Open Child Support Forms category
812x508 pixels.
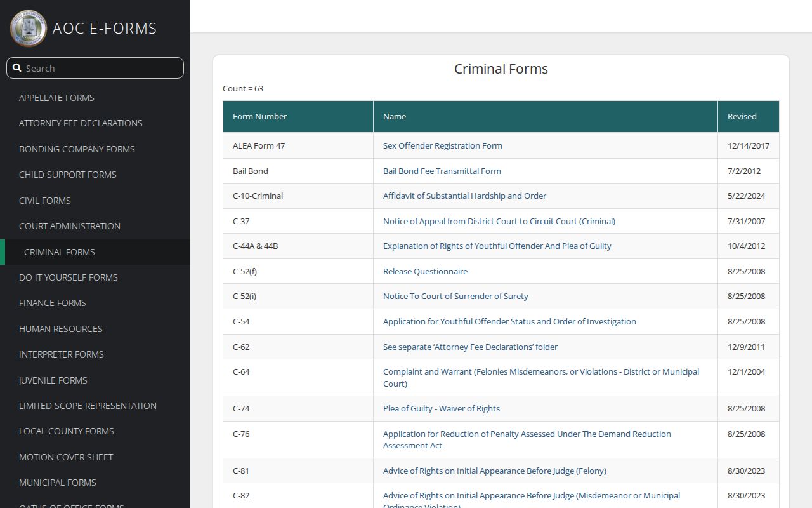coord(68,175)
